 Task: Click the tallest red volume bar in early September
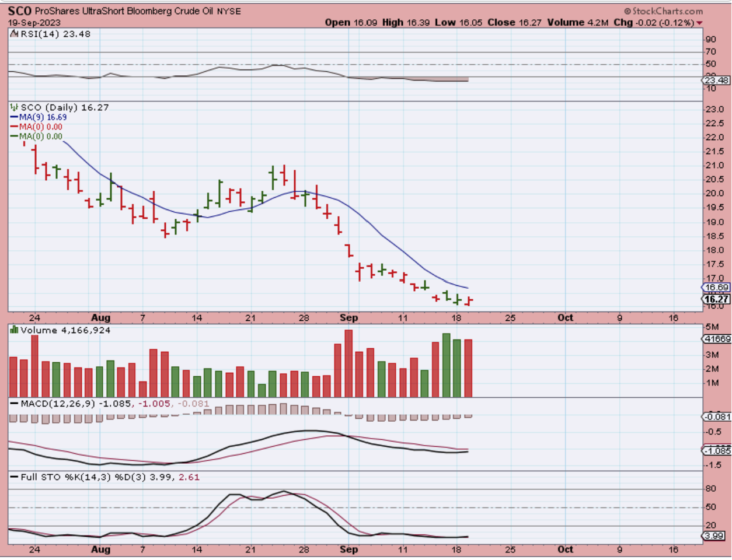pyautogui.click(x=348, y=363)
